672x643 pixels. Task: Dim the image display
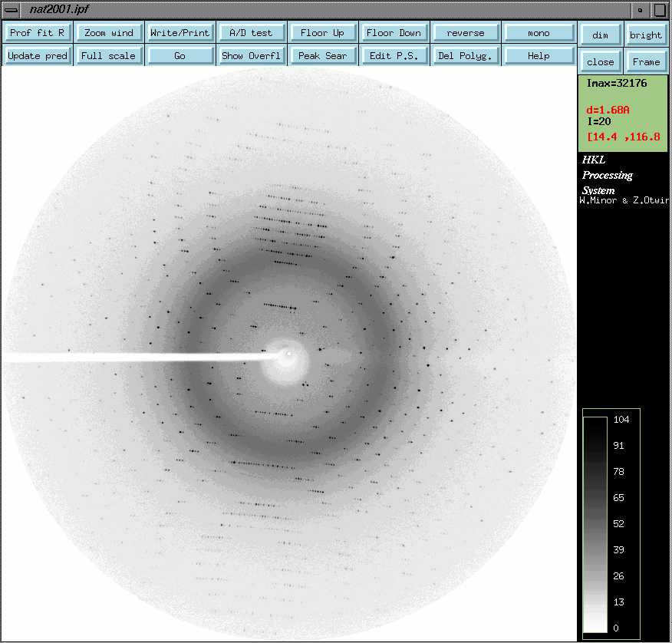[x=600, y=35]
